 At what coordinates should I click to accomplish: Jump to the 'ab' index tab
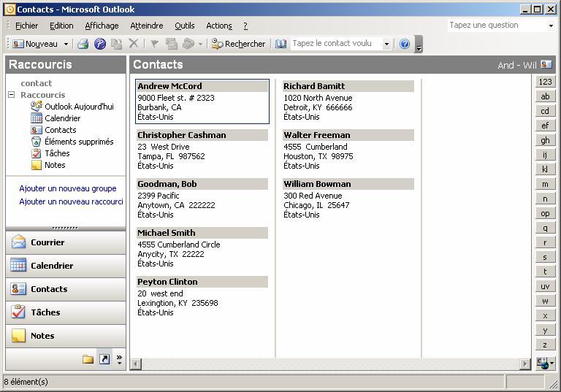[x=545, y=96]
